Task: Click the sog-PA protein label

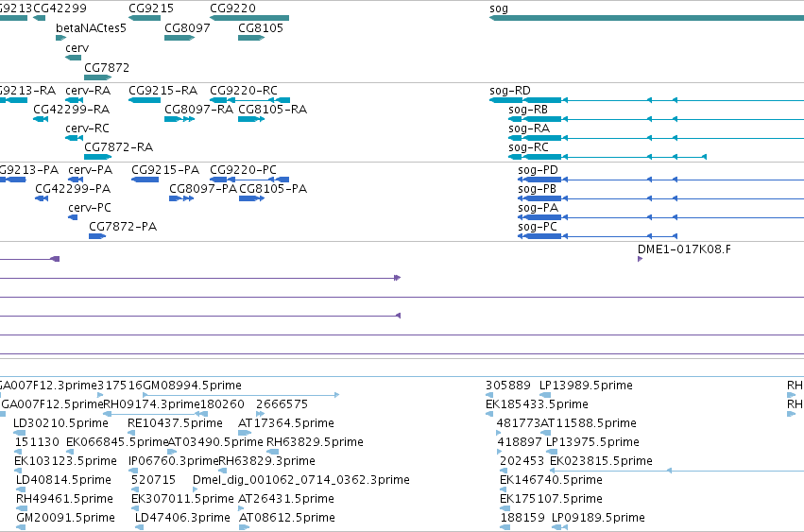Action: pyautogui.click(x=539, y=208)
